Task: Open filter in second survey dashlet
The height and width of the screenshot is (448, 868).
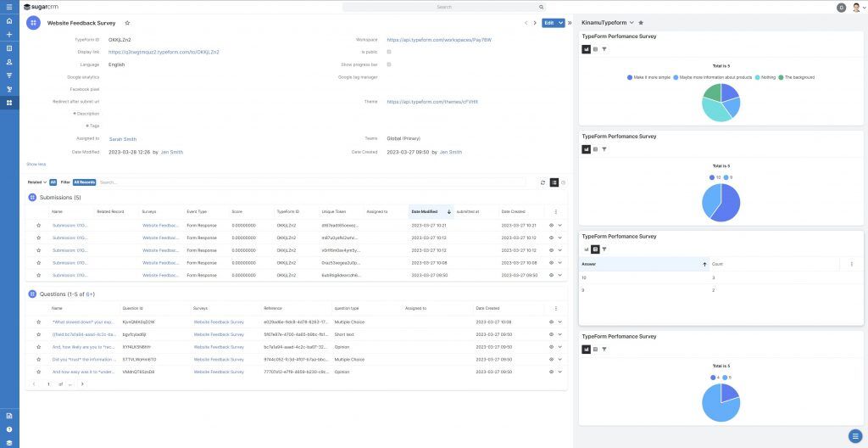Action: (604, 149)
